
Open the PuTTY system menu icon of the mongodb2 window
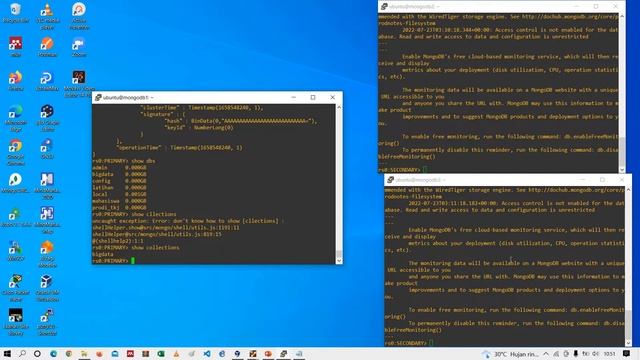(384, 7)
